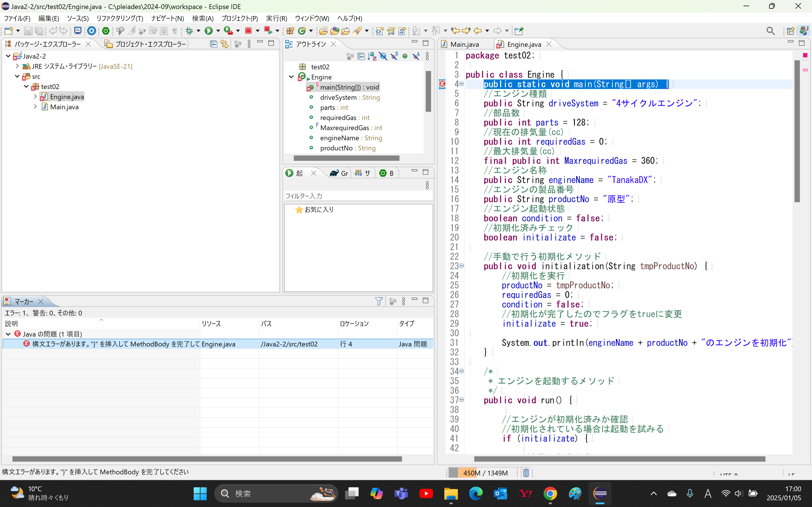Image resolution: width=812 pixels, height=507 pixels.
Task: Open the search dialog via the magnifier icon
Action: tap(770, 30)
